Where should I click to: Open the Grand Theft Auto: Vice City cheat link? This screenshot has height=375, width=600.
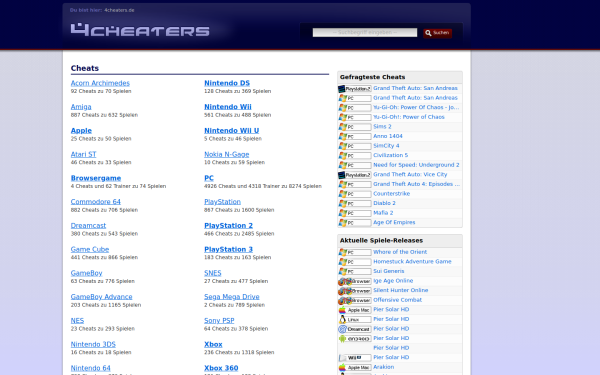(410, 174)
